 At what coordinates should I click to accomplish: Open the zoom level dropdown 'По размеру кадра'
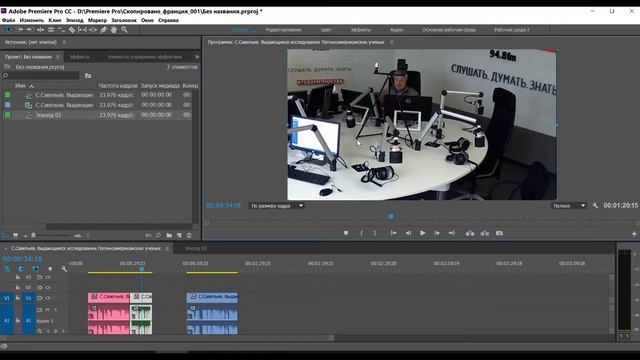click(277, 206)
